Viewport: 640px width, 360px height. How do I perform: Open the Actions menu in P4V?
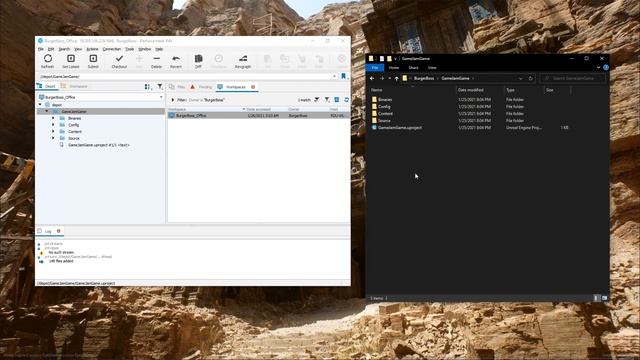[92, 49]
